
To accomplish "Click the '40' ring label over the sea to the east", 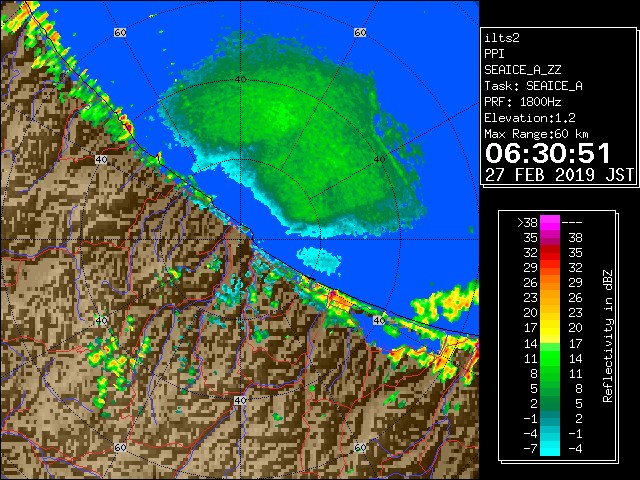I will click(380, 160).
